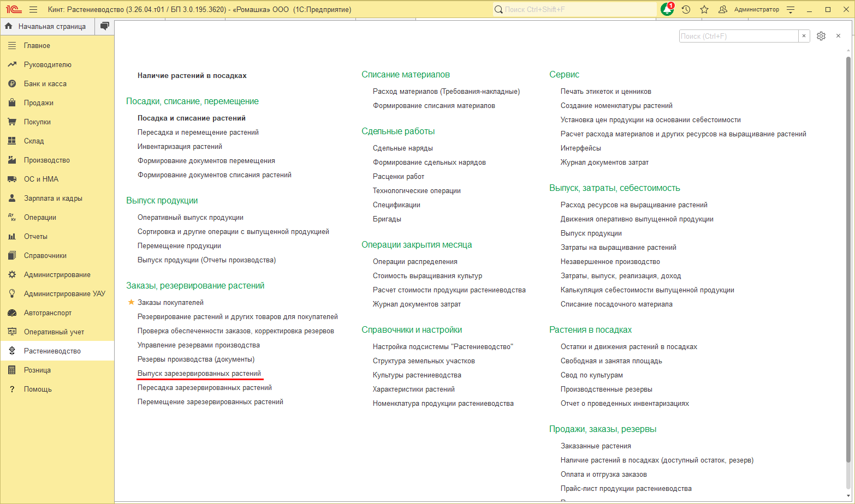Open Сдельные наряды
The height and width of the screenshot is (504, 855).
(403, 148)
